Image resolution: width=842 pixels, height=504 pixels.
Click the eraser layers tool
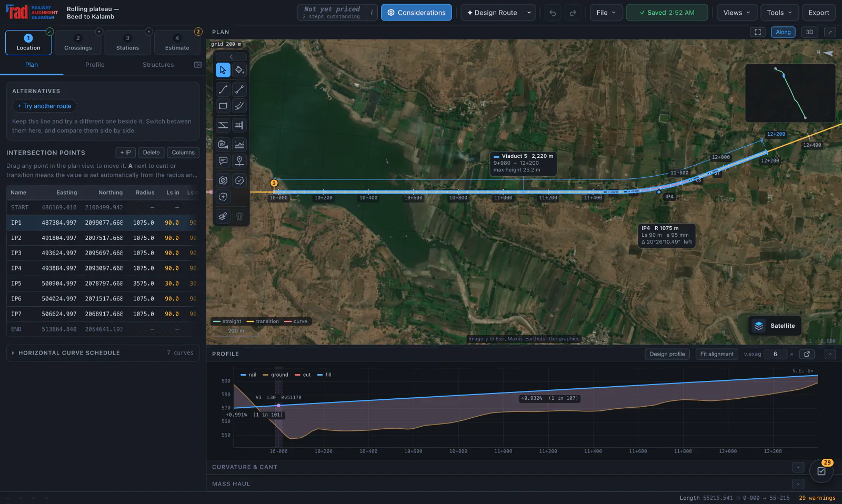[223, 216]
